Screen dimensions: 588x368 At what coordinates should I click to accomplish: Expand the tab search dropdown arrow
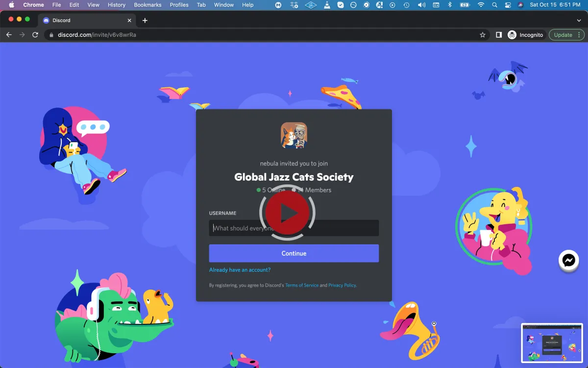(x=579, y=21)
